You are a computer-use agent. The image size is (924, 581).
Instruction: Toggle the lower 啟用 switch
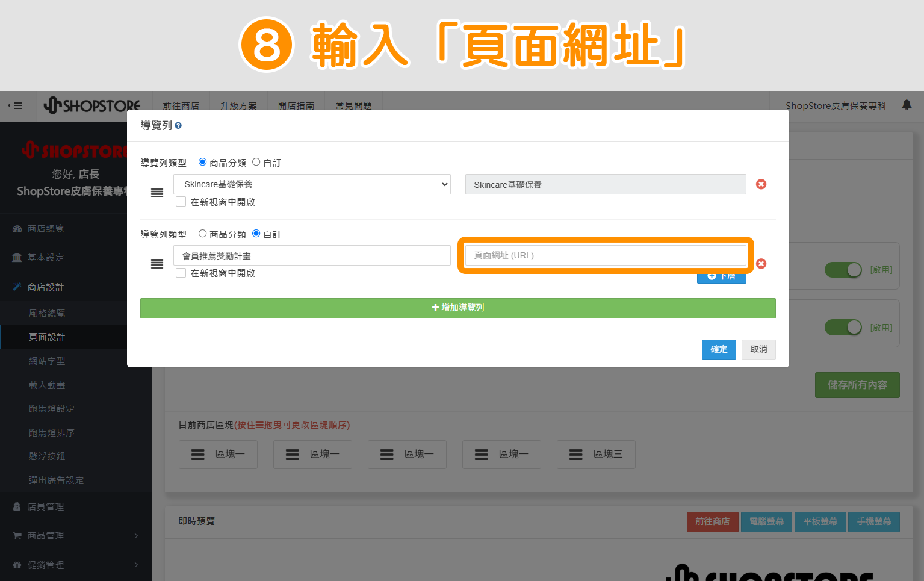click(843, 328)
